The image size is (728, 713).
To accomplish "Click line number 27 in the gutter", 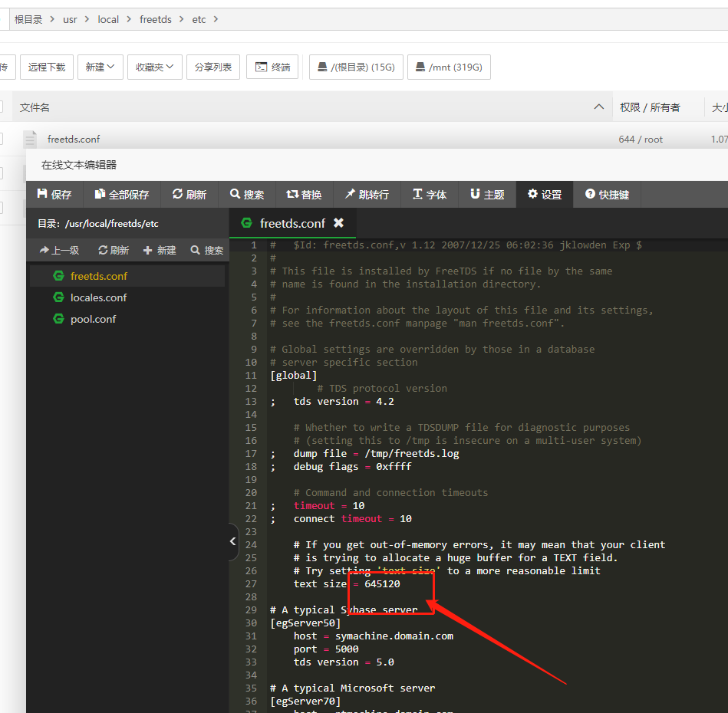I will click(x=251, y=583).
